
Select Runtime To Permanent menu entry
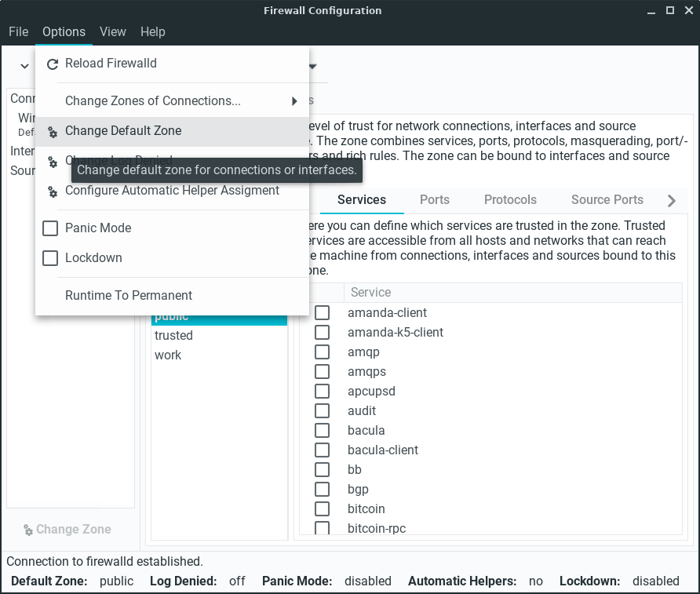(x=129, y=296)
